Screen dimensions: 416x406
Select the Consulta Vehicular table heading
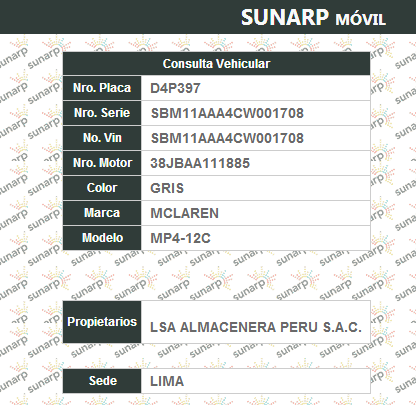click(x=216, y=63)
